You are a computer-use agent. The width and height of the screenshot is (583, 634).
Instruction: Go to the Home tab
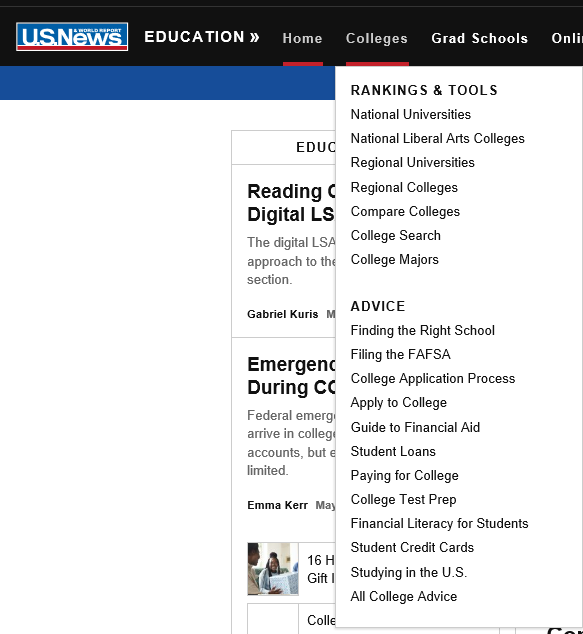pos(302,38)
